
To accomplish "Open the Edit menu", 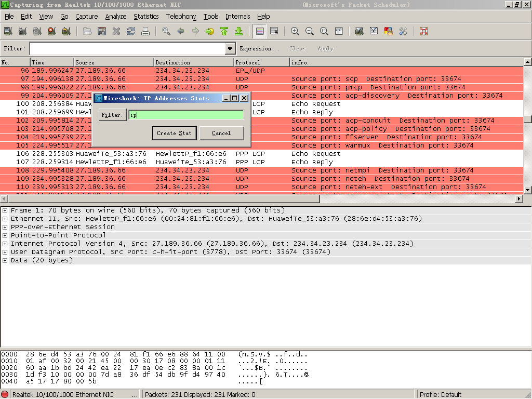I will pos(26,16).
